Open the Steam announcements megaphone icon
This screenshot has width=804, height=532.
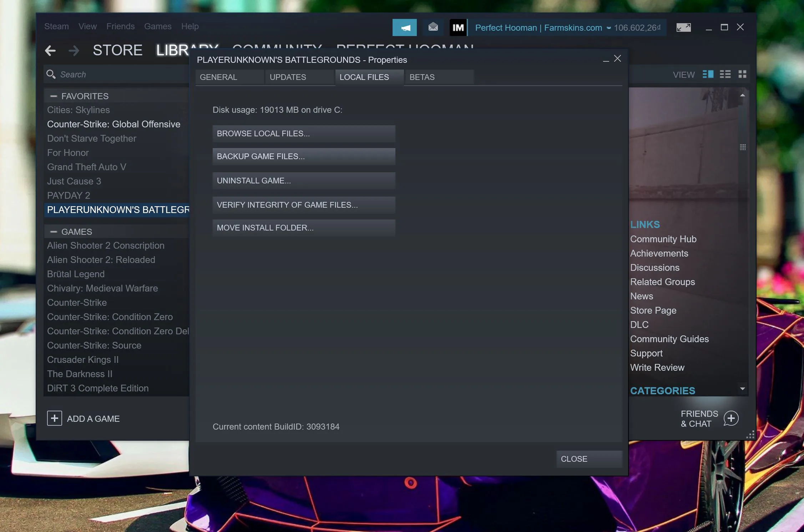pyautogui.click(x=404, y=27)
